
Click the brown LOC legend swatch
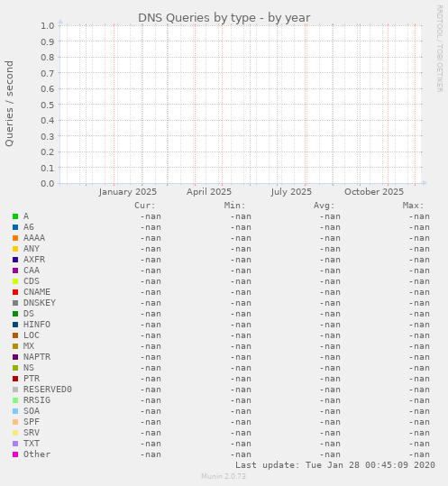pos(15,335)
